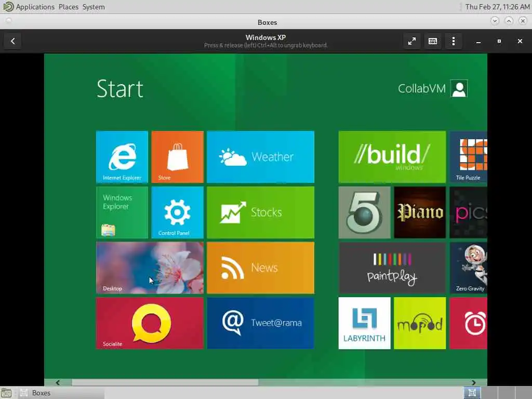The width and height of the screenshot is (532, 399).
Task: Open the 5-ball game tile
Action: (x=364, y=212)
